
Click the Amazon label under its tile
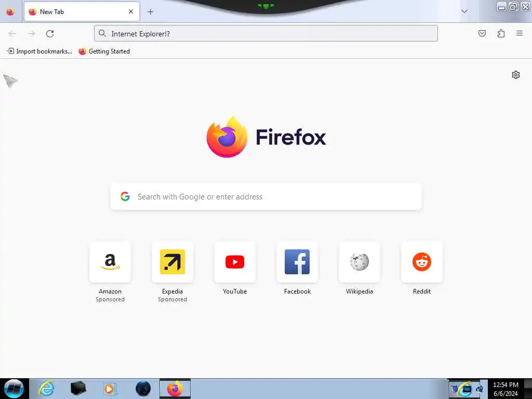110,291
